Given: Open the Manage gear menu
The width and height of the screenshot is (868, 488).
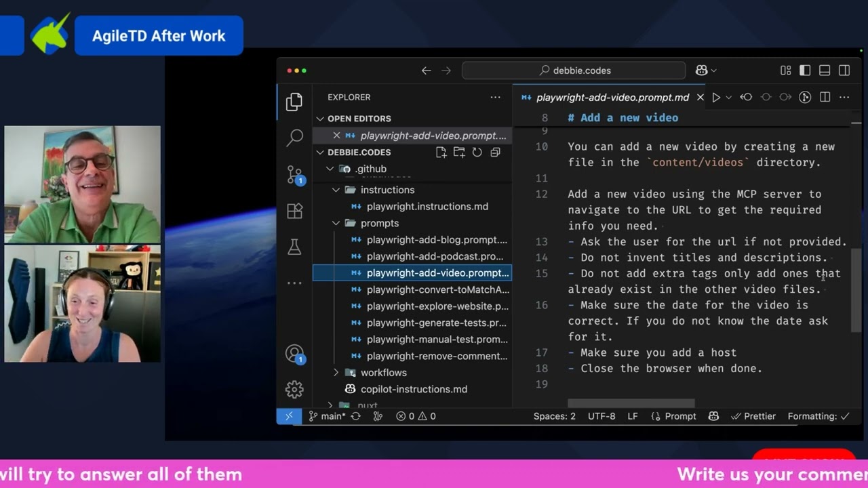Looking at the screenshot, I should coord(294,390).
